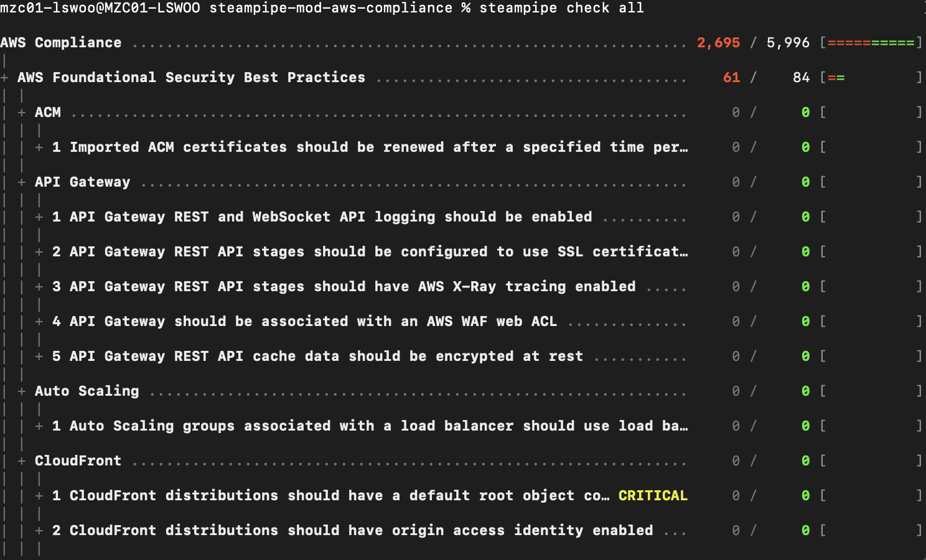Click the green 0 in ACM row
926x560 pixels.
coord(806,113)
